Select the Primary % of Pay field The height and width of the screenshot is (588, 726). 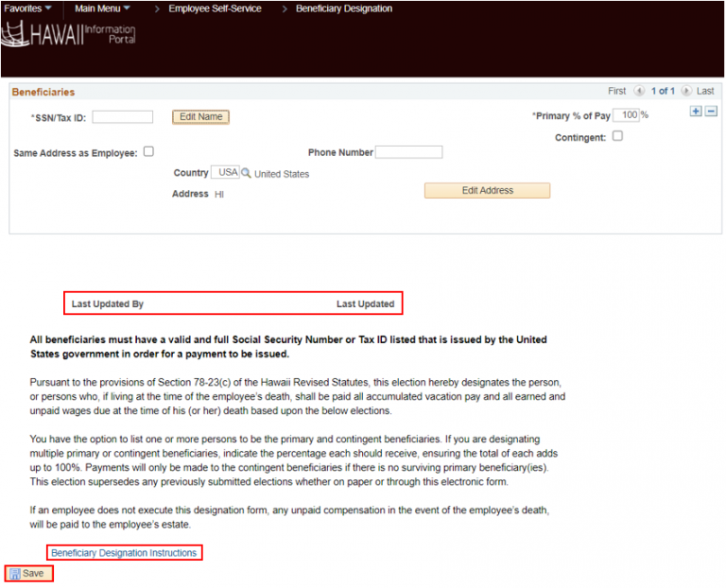[x=626, y=115]
